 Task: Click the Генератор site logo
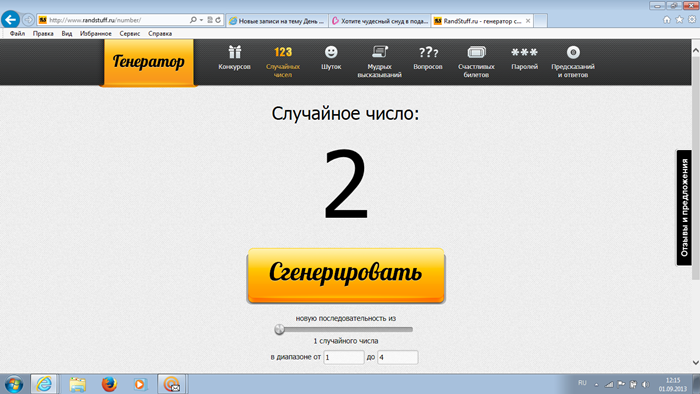click(149, 62)
